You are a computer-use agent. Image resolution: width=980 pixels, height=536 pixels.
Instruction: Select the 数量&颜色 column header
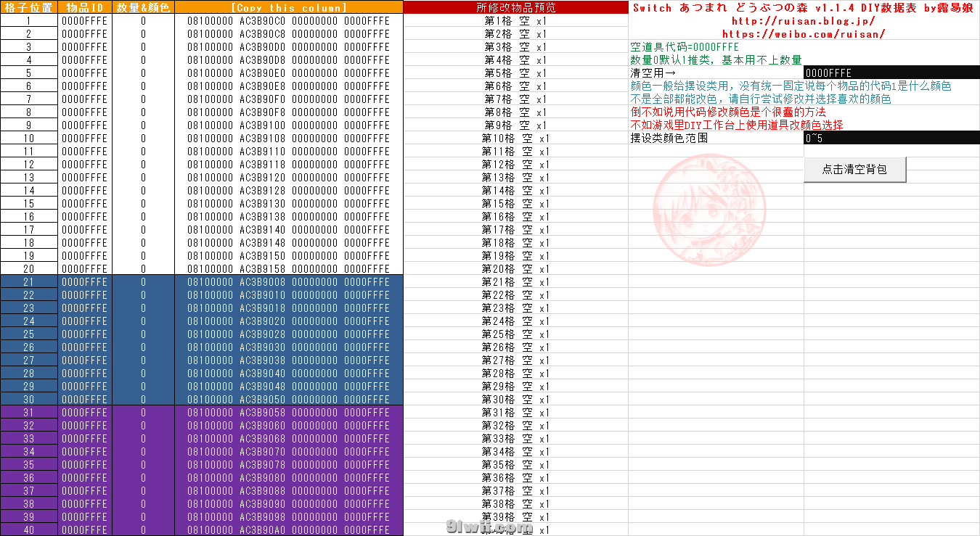coord(143,7)
